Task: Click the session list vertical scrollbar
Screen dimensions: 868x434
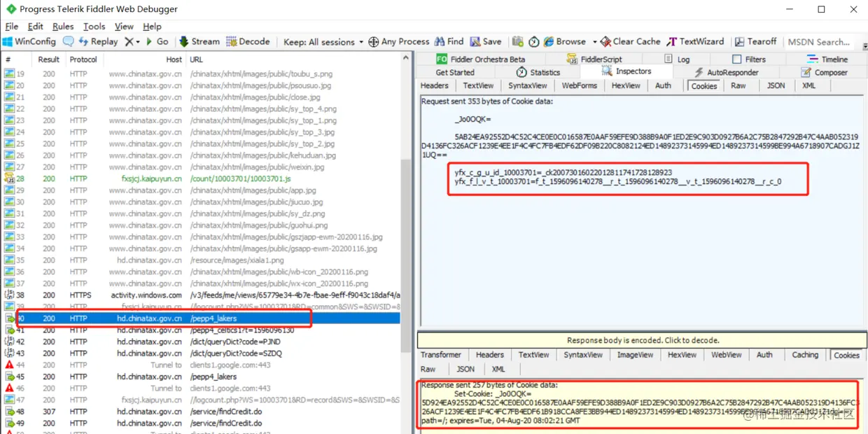Action: (407, 255)
